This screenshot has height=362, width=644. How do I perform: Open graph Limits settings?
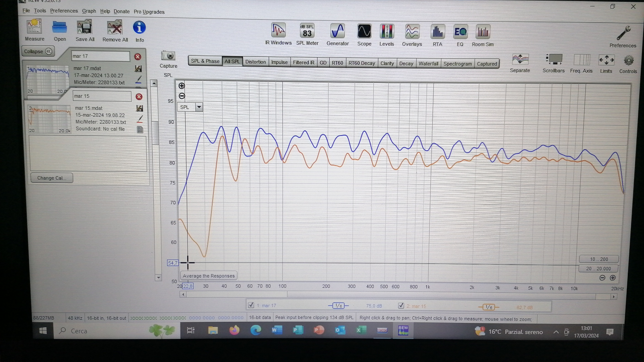point(606,60)
